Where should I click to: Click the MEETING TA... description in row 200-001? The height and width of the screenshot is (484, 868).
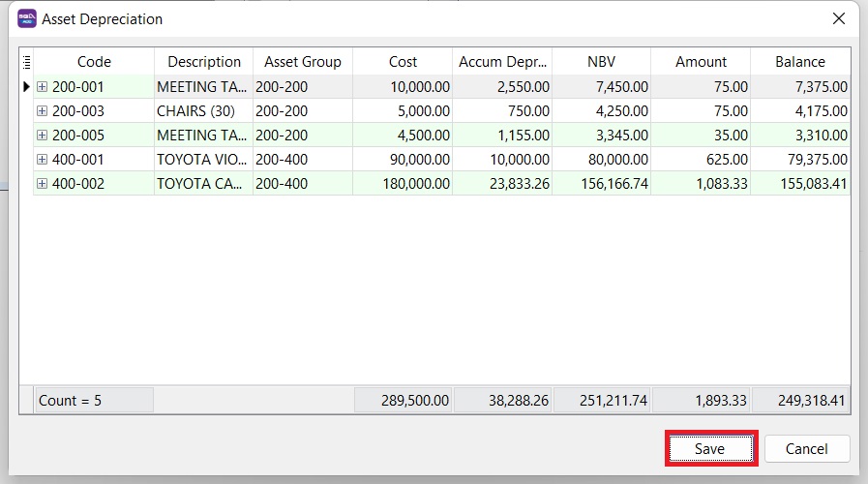coord(204,86)
